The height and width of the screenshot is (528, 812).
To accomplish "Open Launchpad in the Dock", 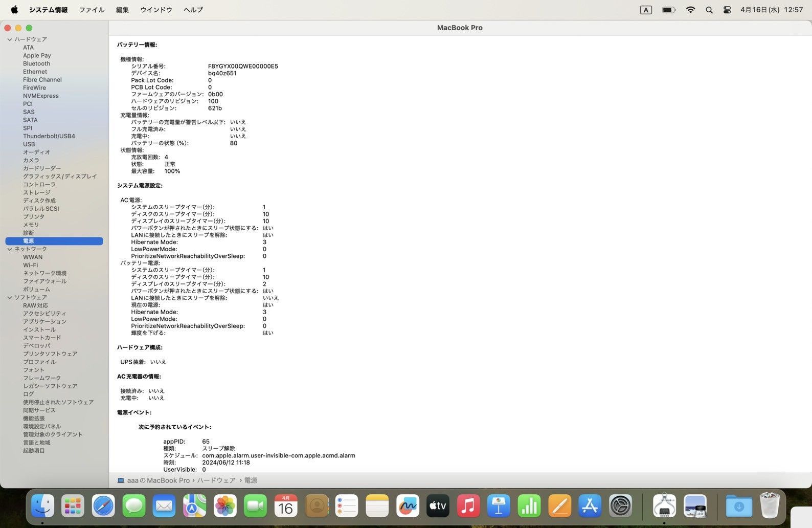I will click(x=73, y=506).
